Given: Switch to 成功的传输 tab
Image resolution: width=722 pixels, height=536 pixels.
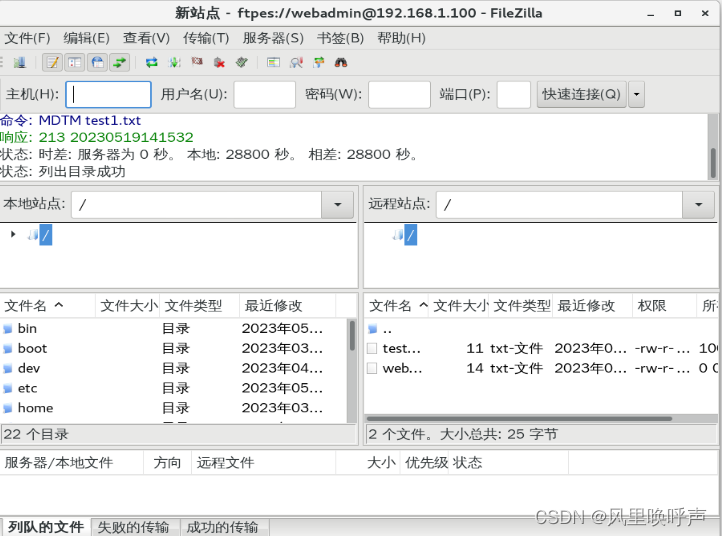Looking at the screenshot, I should (x=222, y=527).
